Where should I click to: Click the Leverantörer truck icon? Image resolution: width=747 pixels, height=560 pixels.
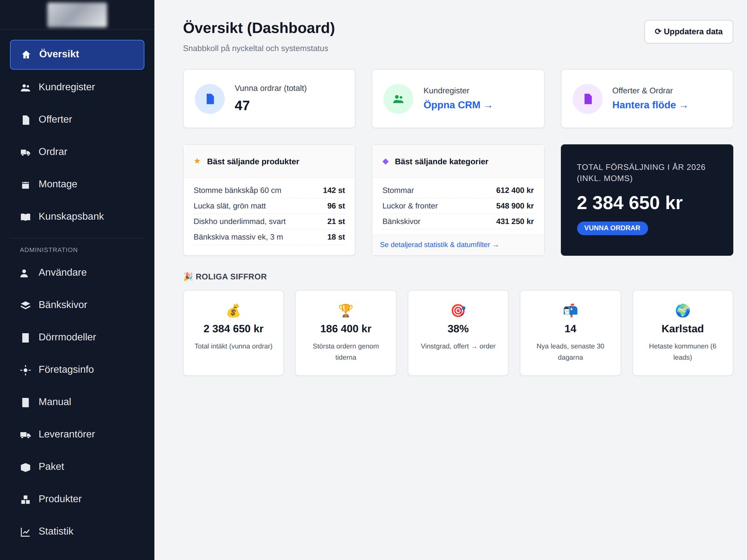click(x=26, y=435)
